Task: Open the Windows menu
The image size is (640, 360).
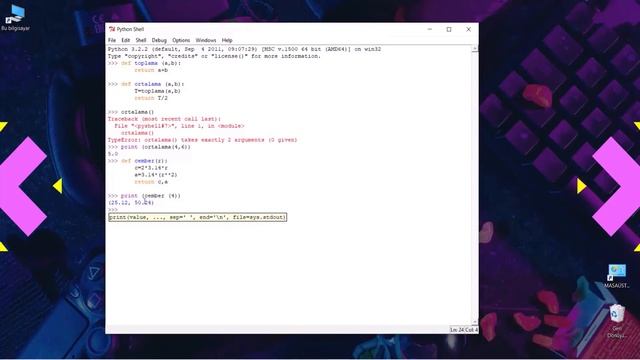Action: [x=206, y=40]
